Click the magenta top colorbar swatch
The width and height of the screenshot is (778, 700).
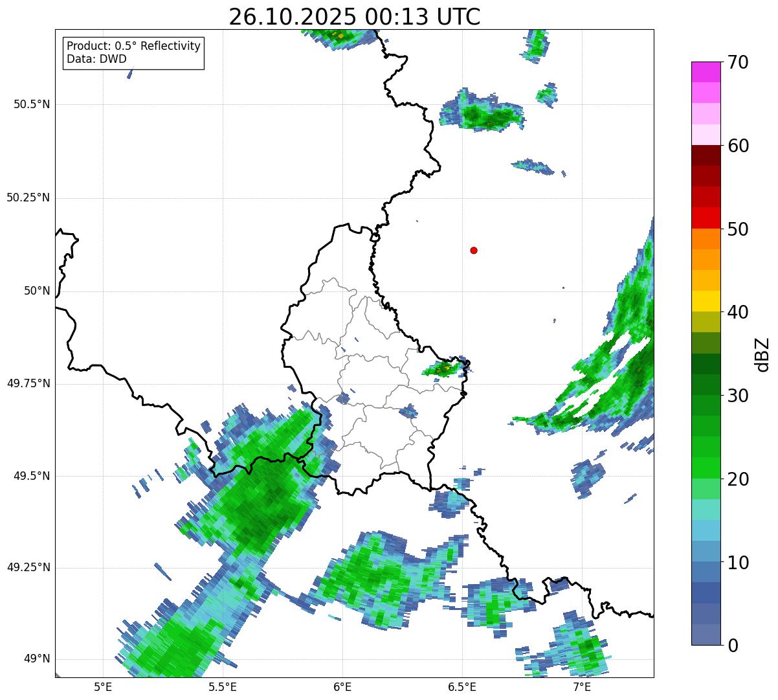point(706,72)
